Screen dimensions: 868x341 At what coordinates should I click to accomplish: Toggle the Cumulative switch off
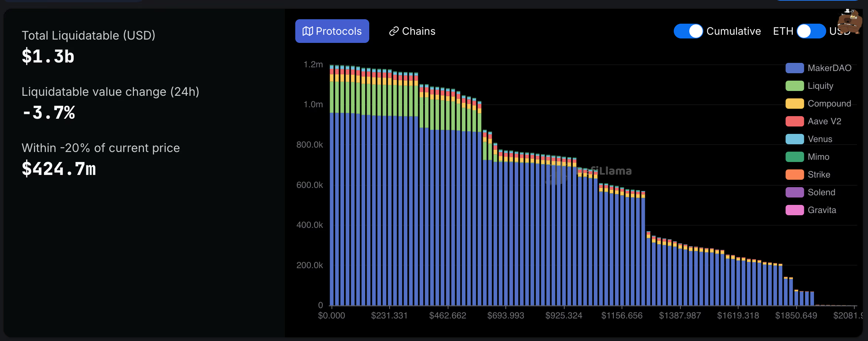[688, 31]
